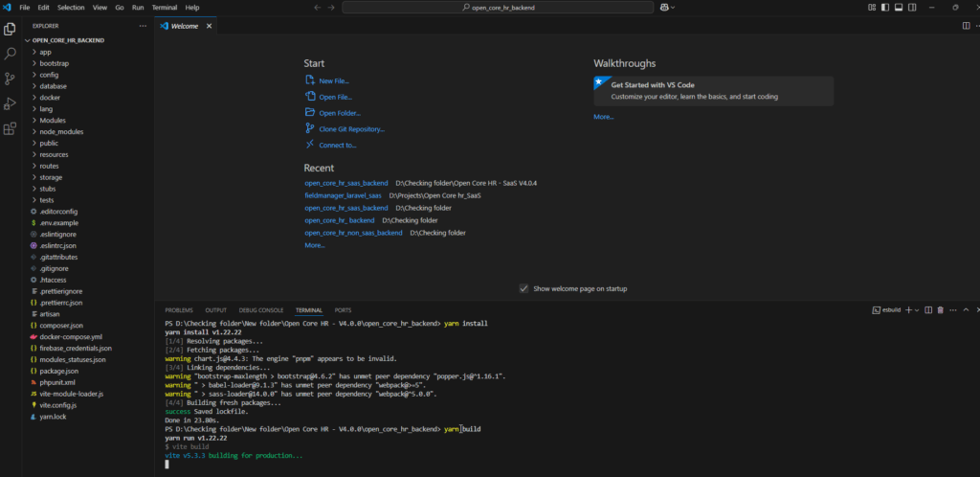Screen dimensions: 980x477
Task: Open Explorer panel more actions (three dots)
Action: click(x=144, y=26)
